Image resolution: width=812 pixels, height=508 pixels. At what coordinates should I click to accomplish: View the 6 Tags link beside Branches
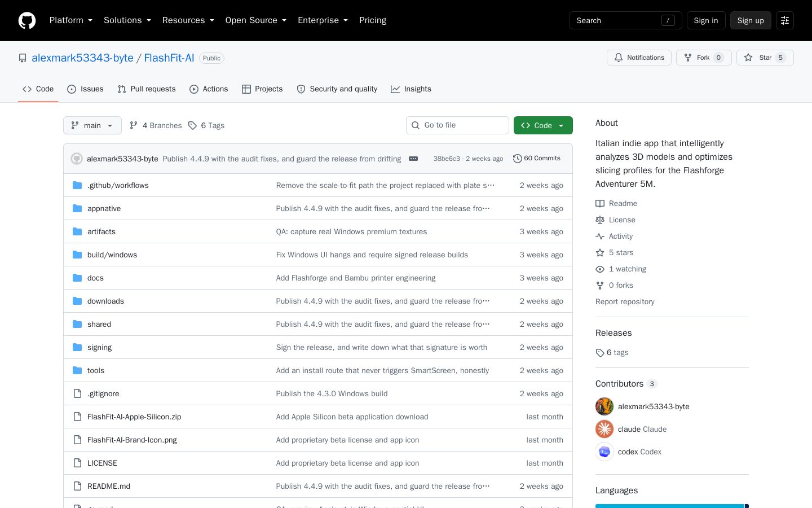206,125
